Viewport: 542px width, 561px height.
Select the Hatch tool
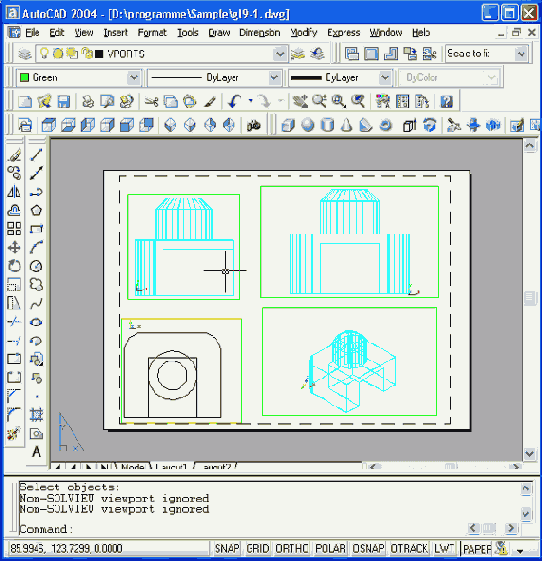tap(36, 415)
